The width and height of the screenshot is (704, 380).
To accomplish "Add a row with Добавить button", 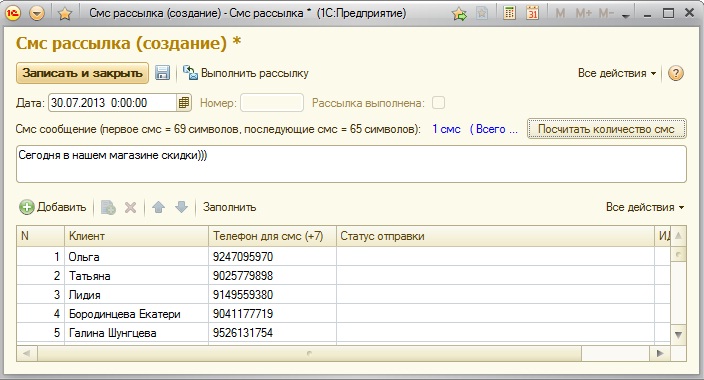I will [x=53, y=207].
